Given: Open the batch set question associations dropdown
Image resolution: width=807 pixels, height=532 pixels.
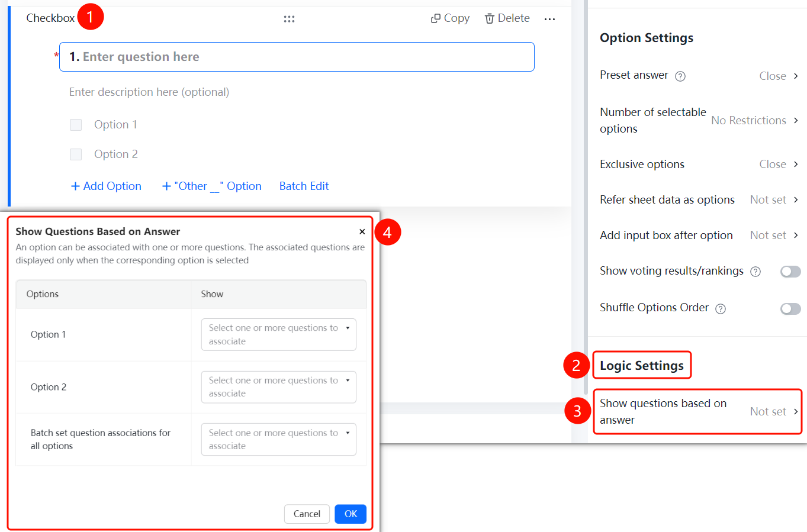Looking at the screenshot, I should [279, 439].
